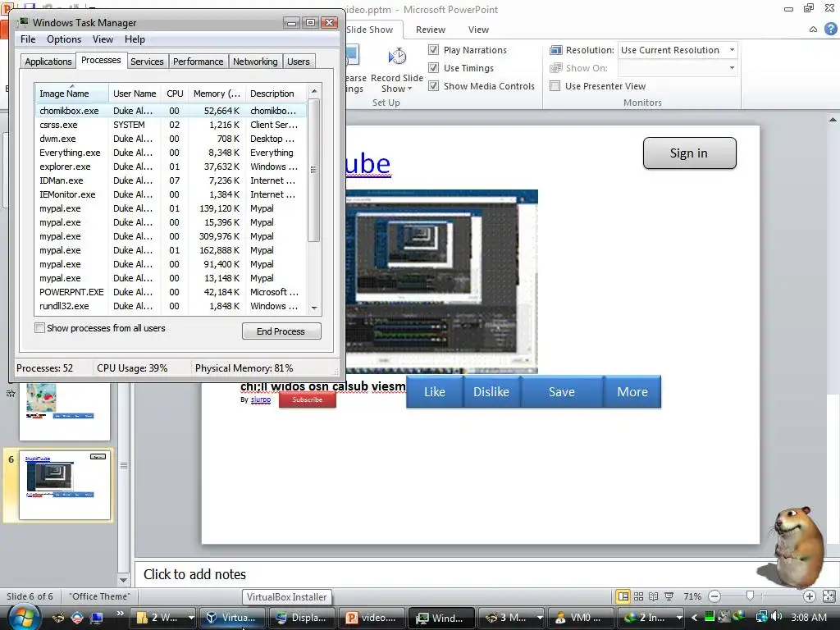
Task: Open Windows Task Manager taskbar button
Action: [441, 618]
